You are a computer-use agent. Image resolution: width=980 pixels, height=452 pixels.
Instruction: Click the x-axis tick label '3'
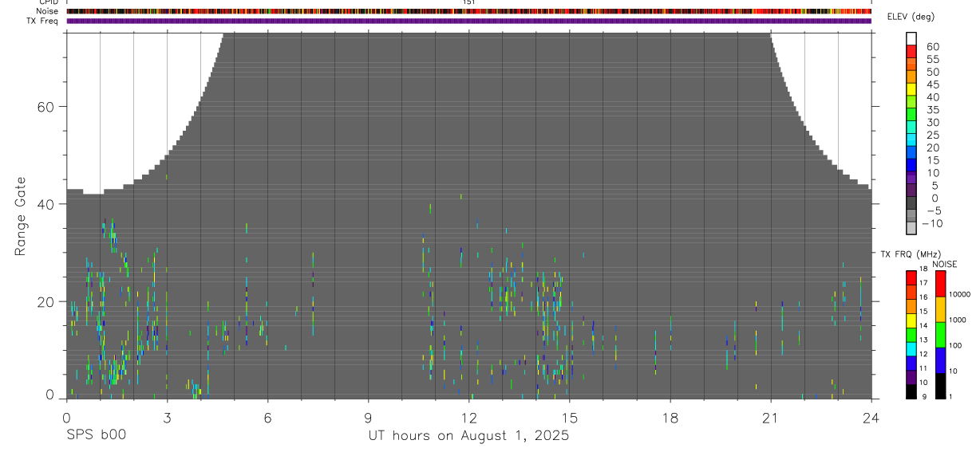[x=167, y=417]
